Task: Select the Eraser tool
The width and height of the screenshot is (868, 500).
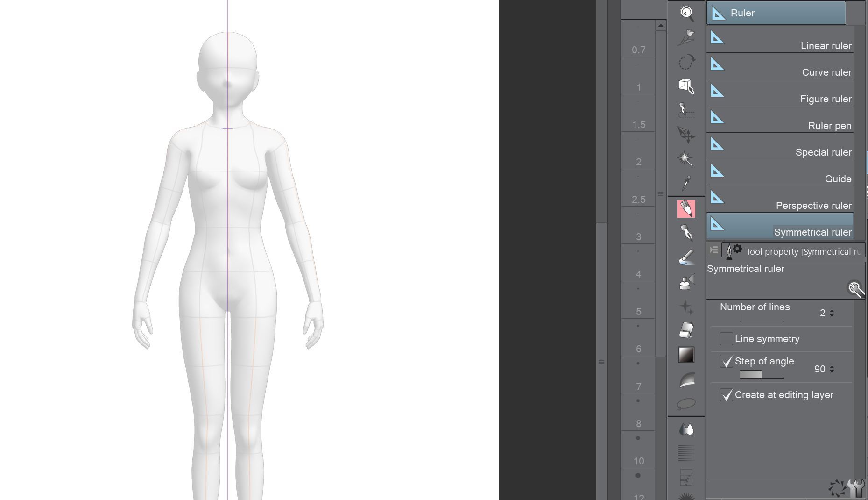Action: point(686,330)
